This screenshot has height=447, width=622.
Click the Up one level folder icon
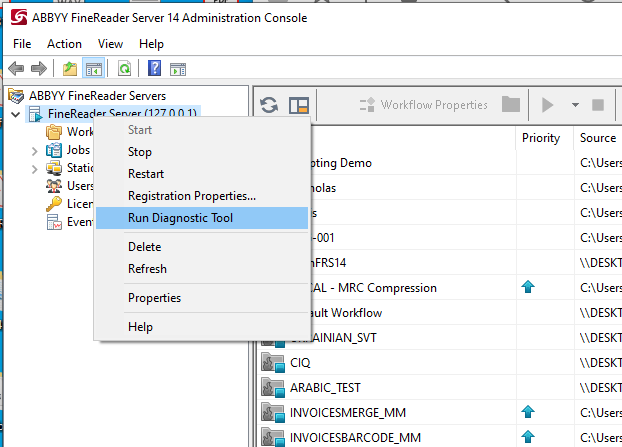click(70, 69)
